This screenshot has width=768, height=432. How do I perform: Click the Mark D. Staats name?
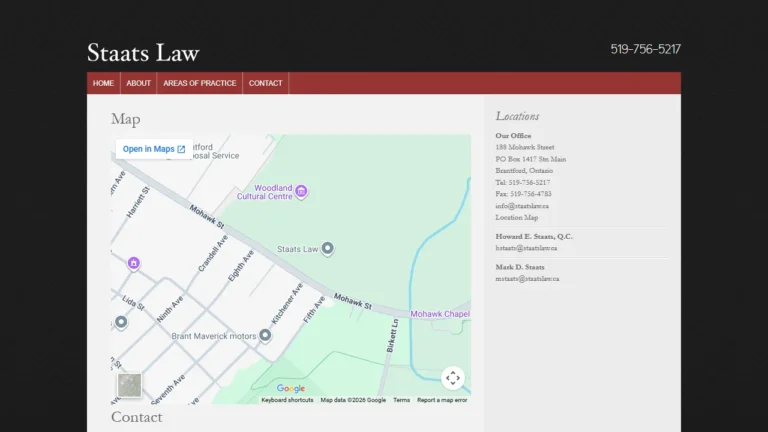(520, 267)
